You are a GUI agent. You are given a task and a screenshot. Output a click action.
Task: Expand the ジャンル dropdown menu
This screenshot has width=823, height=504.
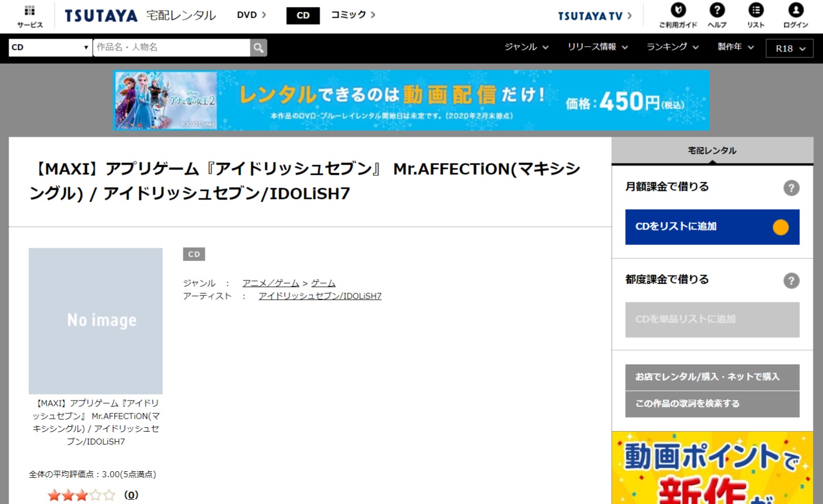[526, 47]
